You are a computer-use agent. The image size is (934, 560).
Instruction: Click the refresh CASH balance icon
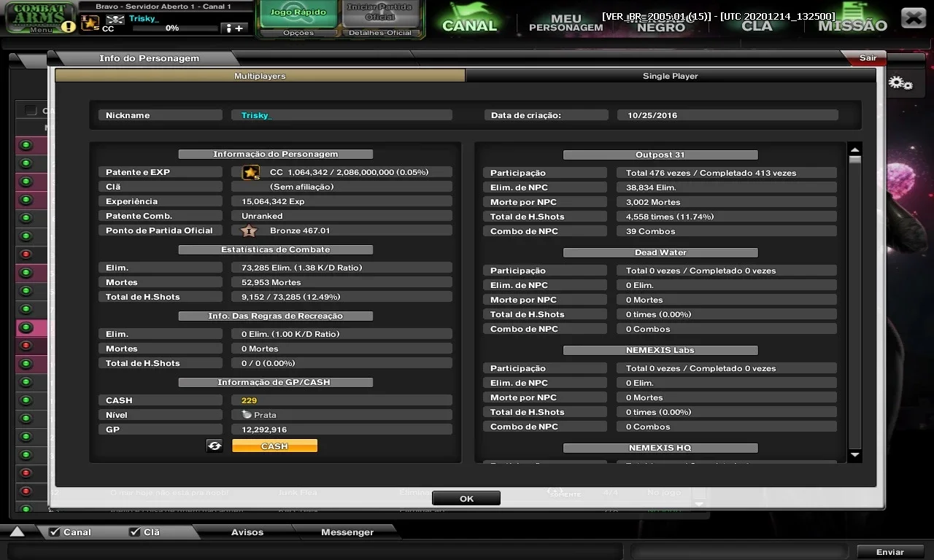(x=215, y=446)
